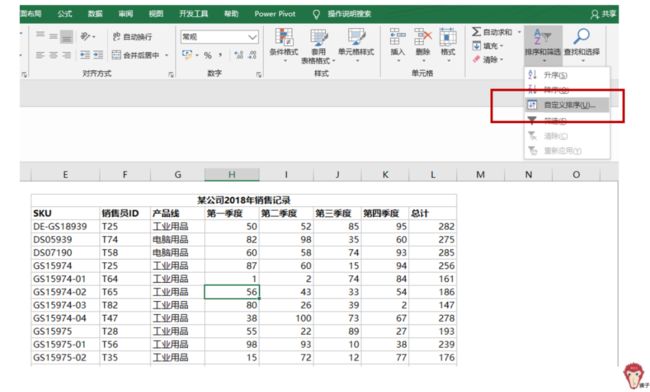Image resolution: width=650 pixels, height=392 pixels.
Task: Select column L header
Action: click(433, 174)
